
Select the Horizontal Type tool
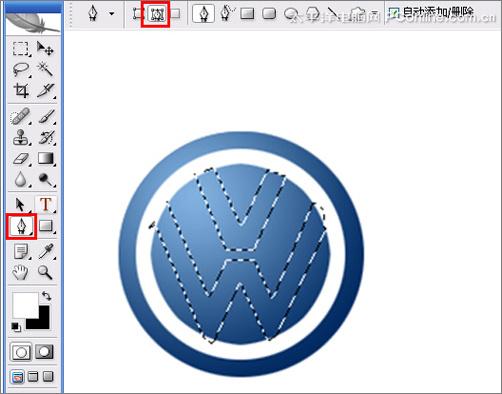point(46,204)
